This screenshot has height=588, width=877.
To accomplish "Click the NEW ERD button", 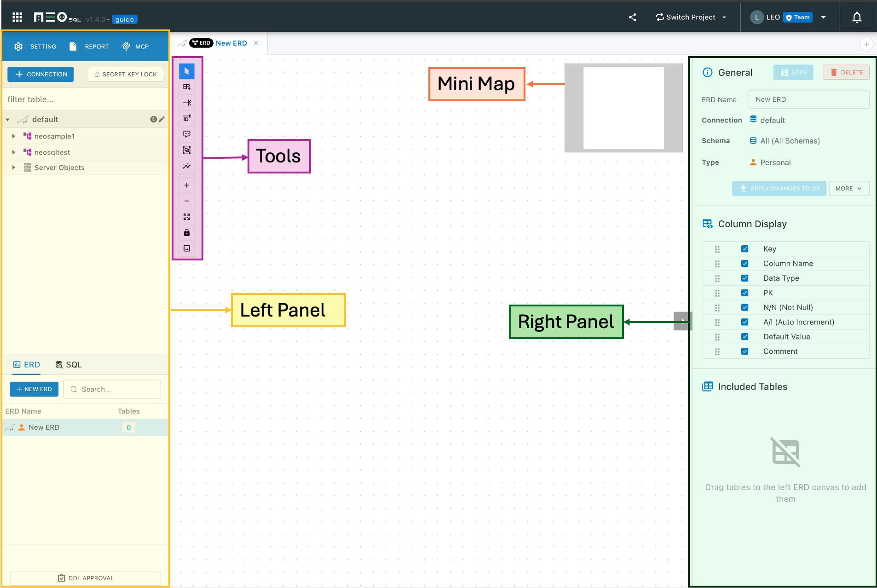I will tap(34, 389).
